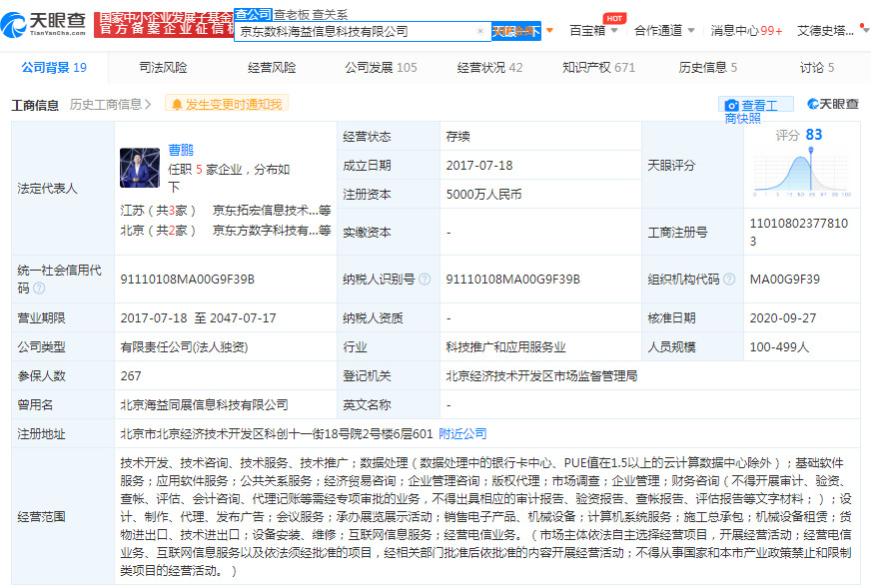
Task: Clear the company search field
Action: (480, 31)
